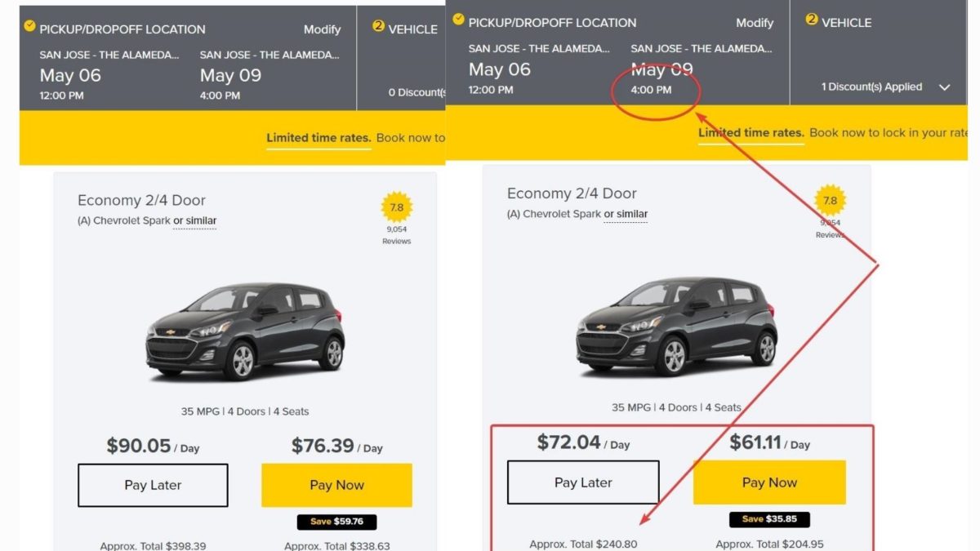The image size is (980, 551).
Task: Click the "Save $35.85" badge
Action: click(770, 518)
